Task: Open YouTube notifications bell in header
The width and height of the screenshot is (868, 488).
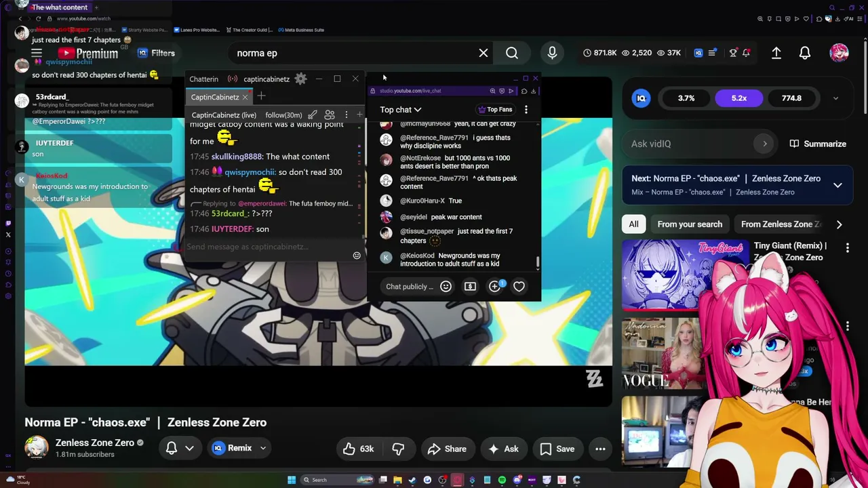Action: 805,53
